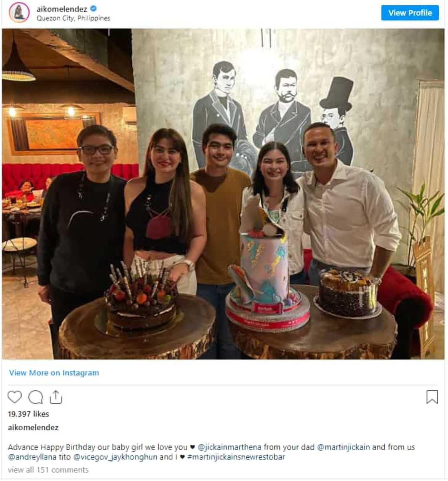Open comments with the speech bubble icon

36,397
